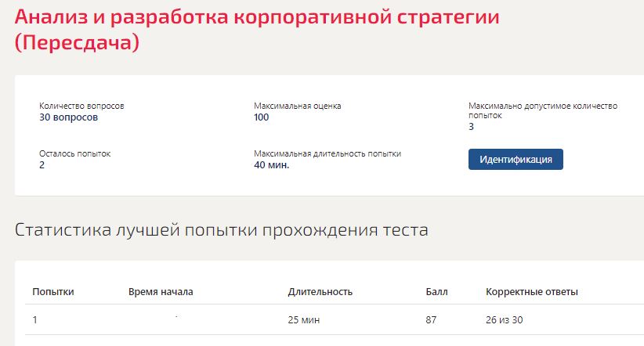The height and width of the screenshot is (346, 644).
Task: Click the Корректные ответы column header
Action: [x=532, y=292]
